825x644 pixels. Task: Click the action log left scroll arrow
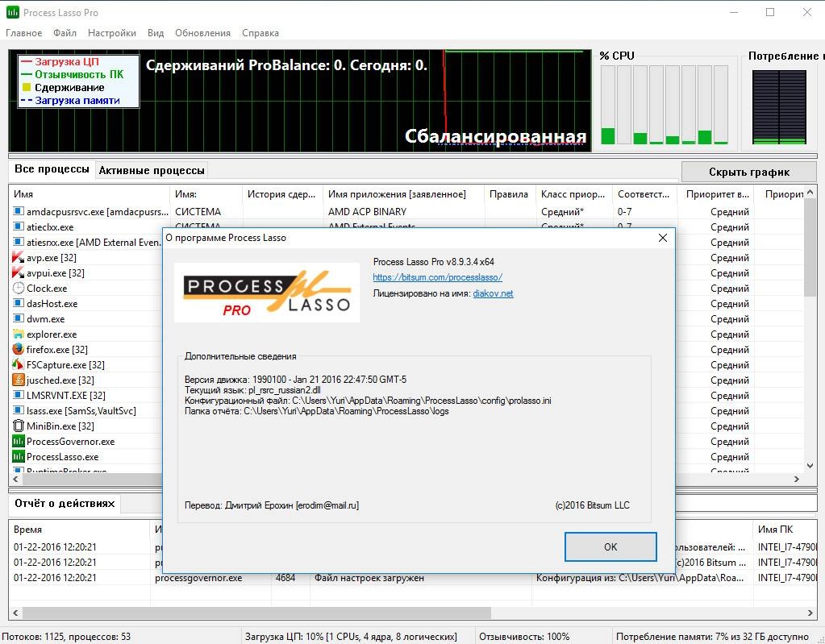pos(16,613)
